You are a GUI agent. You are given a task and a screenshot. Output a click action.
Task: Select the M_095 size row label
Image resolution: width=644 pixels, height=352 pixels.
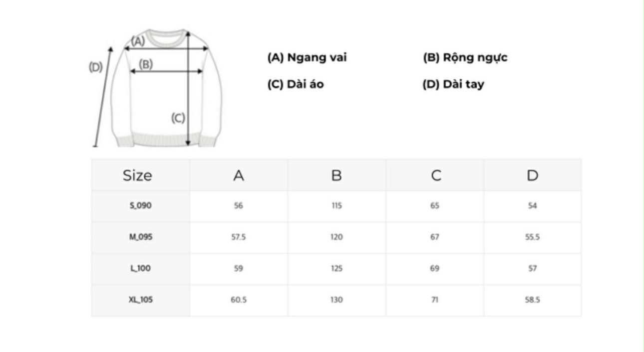pos(140,237)
